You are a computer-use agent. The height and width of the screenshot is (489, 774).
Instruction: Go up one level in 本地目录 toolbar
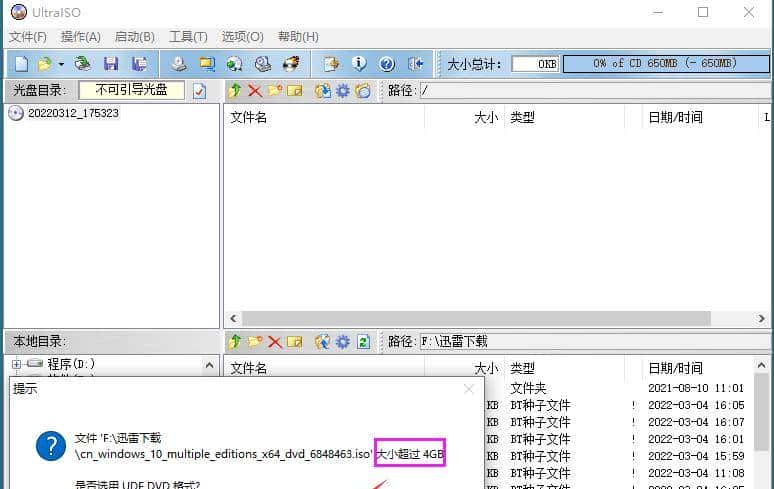(x=234, y=341)
